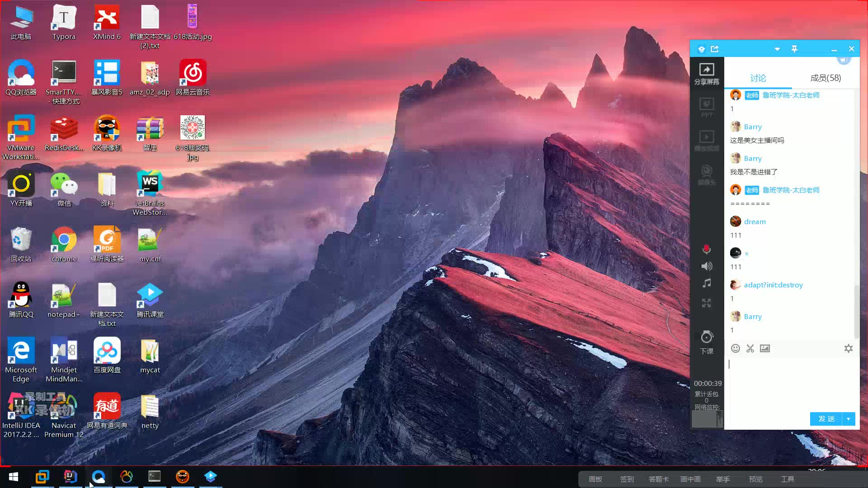Open the 分享屏幕 share screen tool
Viewport: 868px width, 488px height.
click(707, 74)
